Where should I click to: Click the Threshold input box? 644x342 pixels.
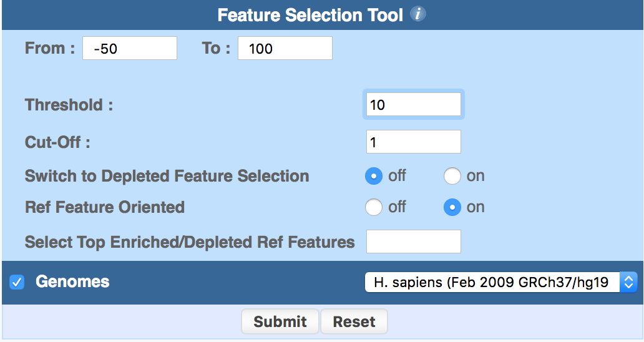click(414, 105)
